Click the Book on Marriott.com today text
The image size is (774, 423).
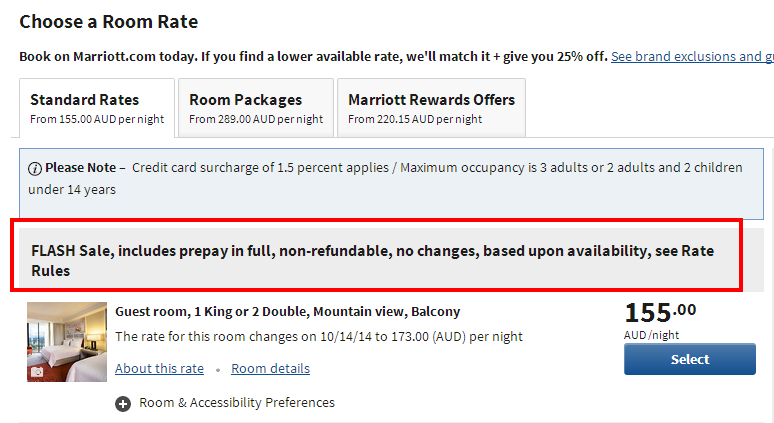[x=313, y=57]
